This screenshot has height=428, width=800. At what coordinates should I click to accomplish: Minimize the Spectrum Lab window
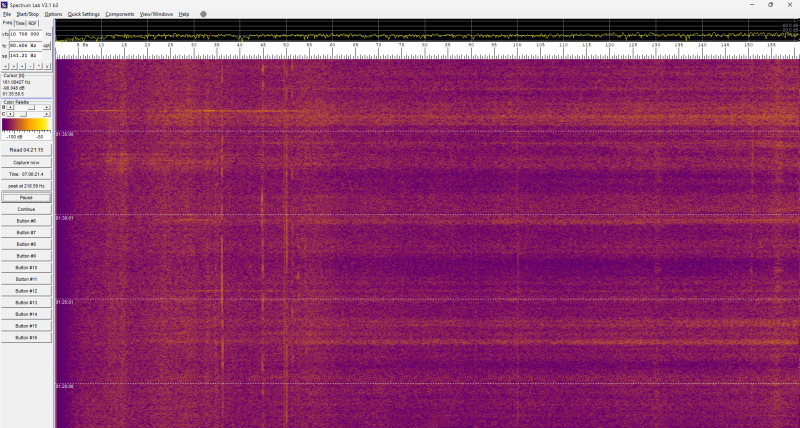pos(752,5)
